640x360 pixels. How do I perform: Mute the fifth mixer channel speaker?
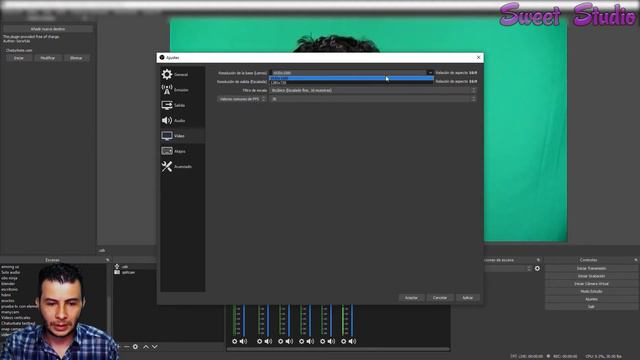[331, 341]
